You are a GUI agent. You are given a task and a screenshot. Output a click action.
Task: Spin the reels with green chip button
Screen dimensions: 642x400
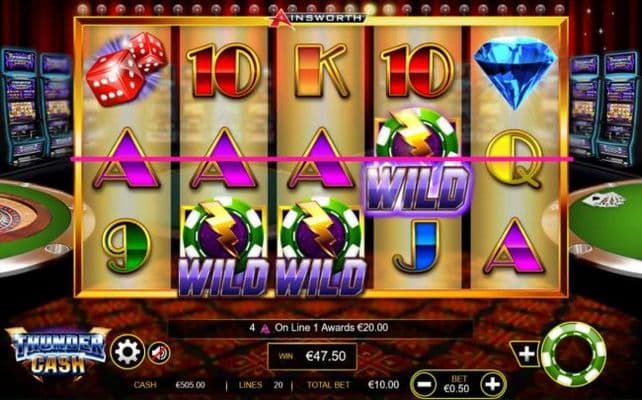[x=573, y=354]
